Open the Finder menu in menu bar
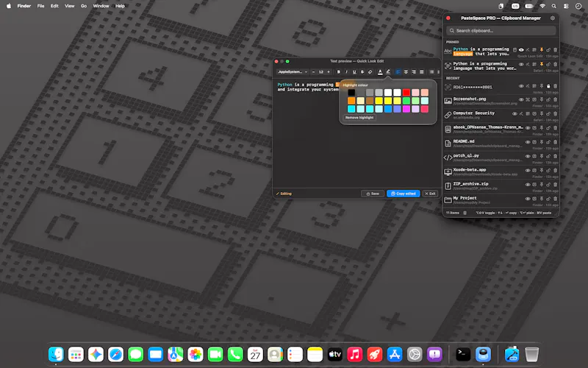 [24, 6]
